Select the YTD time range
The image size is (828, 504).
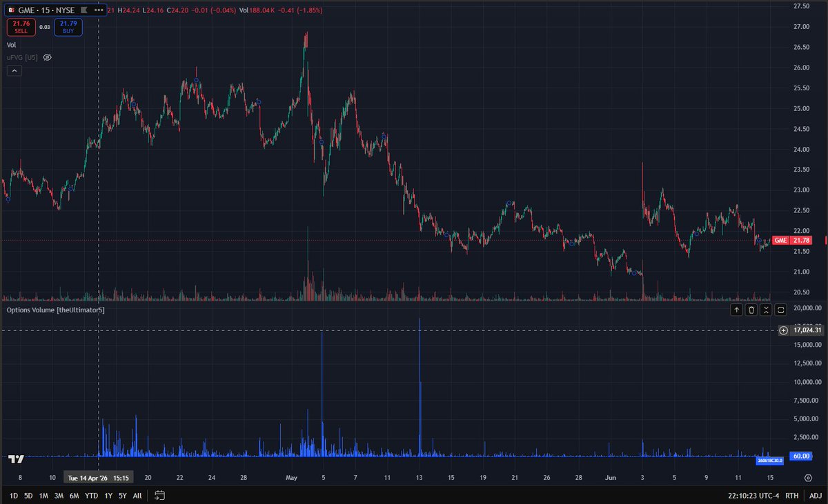[x=91, y=496]
